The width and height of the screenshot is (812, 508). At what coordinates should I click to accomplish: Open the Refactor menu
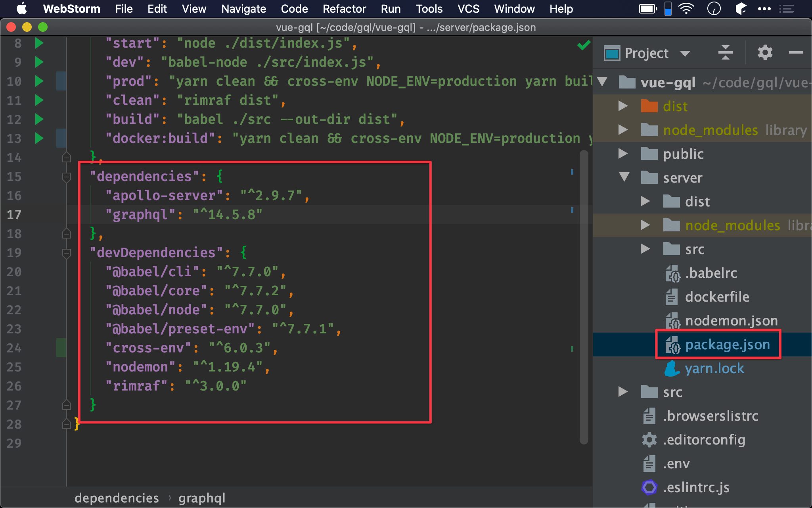pyautogui.click(x=344, y=9)
